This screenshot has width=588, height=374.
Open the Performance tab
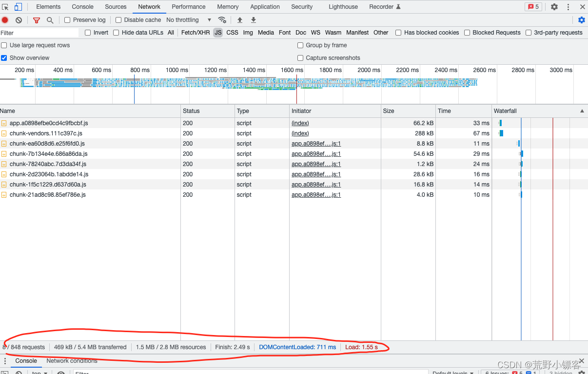[189, 7]
